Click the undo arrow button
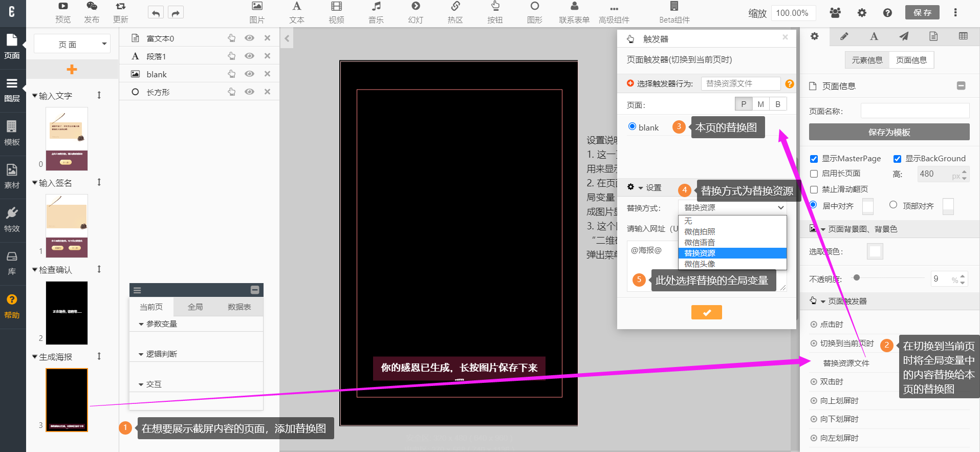Screen dimensions: 980x452 click(156, 13)
